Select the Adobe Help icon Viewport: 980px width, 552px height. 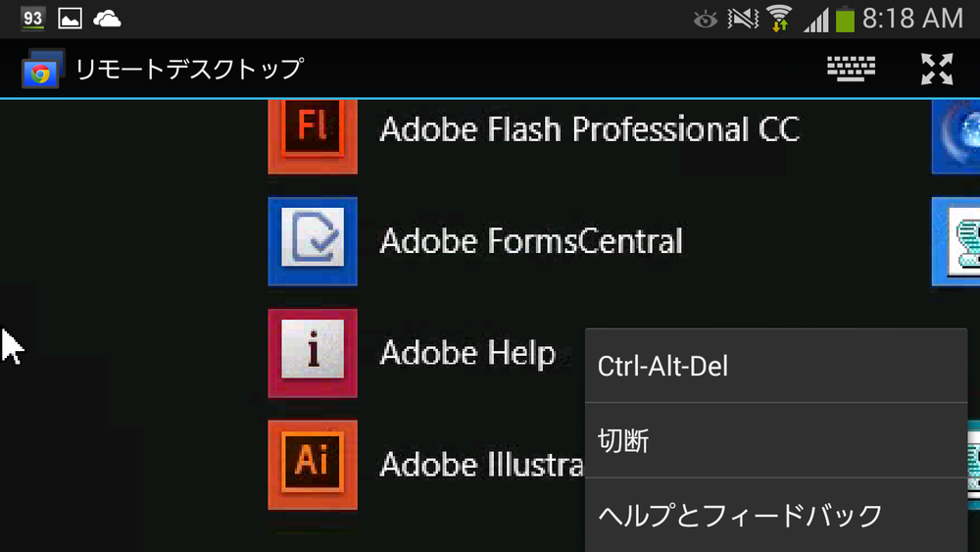click(x=312, y=353)
